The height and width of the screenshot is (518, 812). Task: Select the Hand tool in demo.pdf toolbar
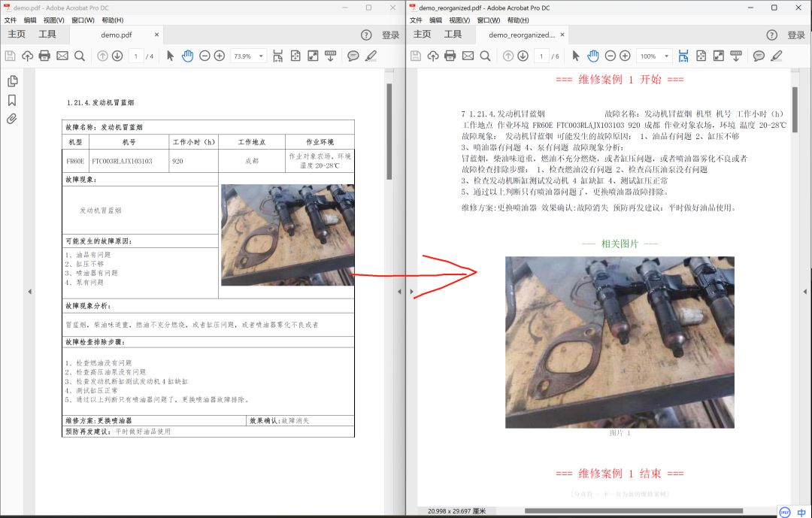pos(187,55)
